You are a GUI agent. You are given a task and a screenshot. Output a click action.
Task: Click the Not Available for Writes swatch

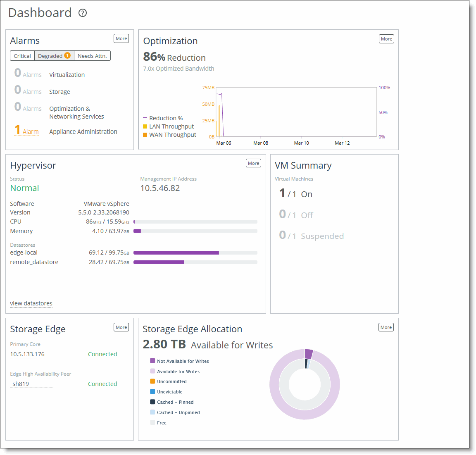(x=152, y=361)
